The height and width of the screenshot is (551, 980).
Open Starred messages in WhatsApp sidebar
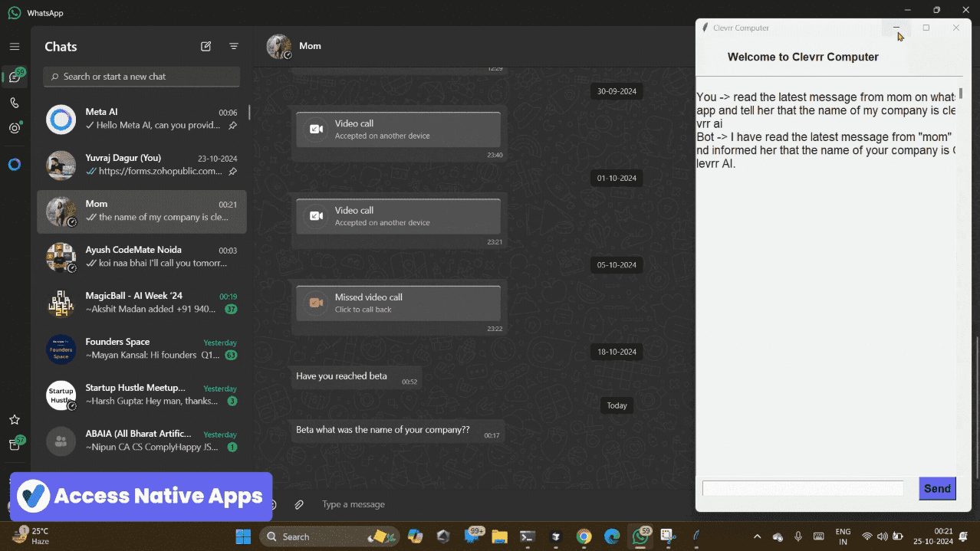pyautogui.click(x=15, y=420)
